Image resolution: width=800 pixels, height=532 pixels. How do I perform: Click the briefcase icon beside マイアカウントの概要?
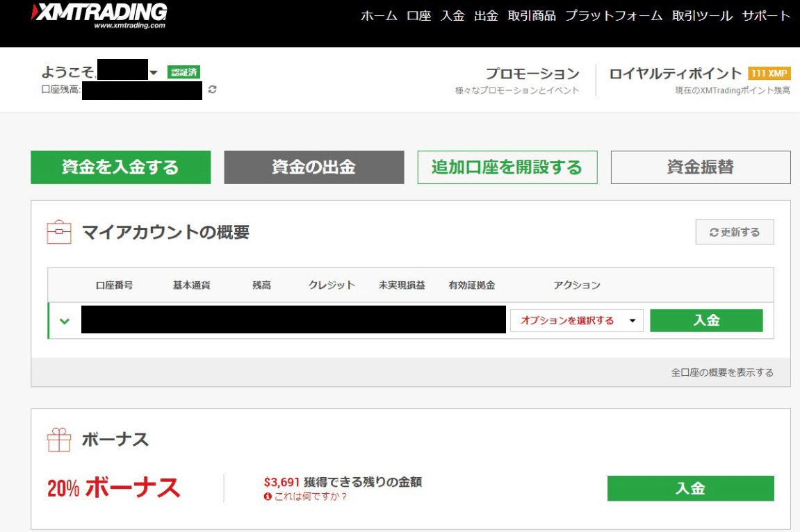(x=59, y=233)
